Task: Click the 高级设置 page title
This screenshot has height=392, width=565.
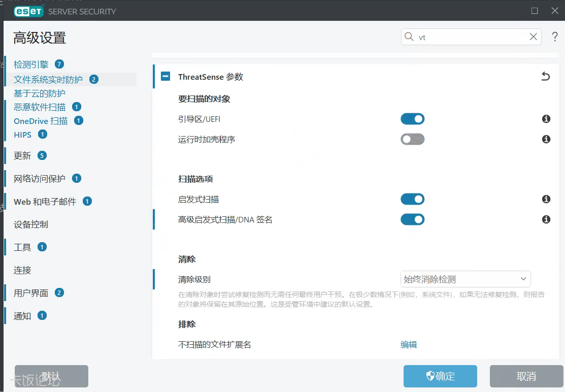Action: [x=40, y=38]
